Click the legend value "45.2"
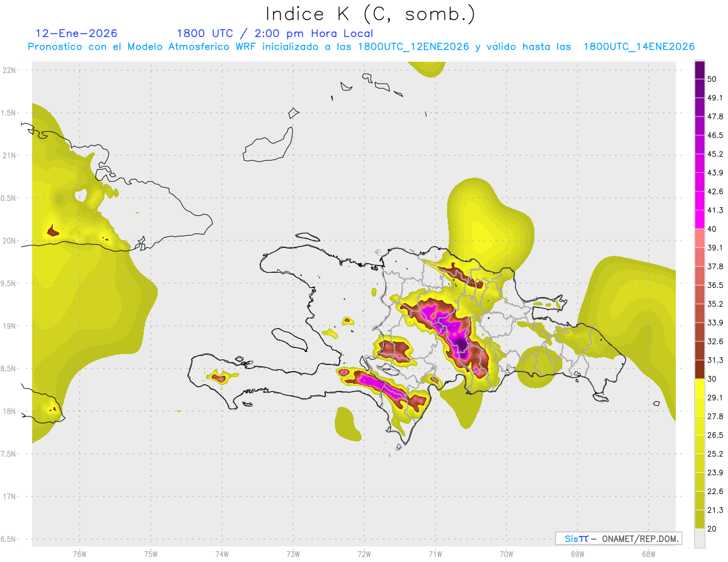 [x=715, y=154]
